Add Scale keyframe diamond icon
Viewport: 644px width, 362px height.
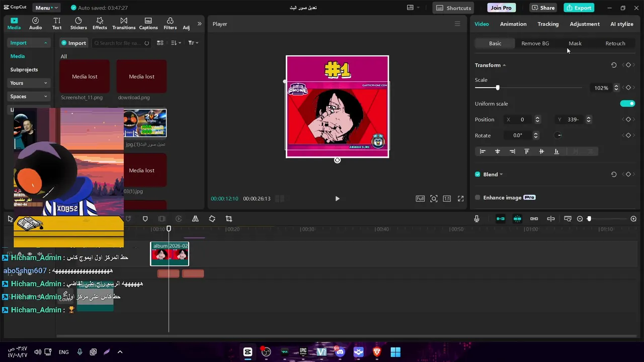pos(628,88)
